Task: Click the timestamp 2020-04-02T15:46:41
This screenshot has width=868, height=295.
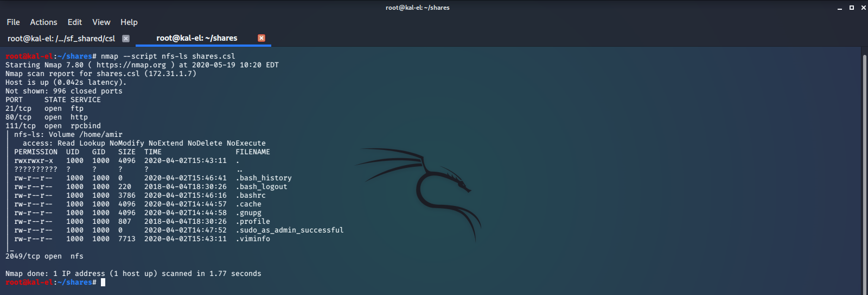Action: (186, 178)
